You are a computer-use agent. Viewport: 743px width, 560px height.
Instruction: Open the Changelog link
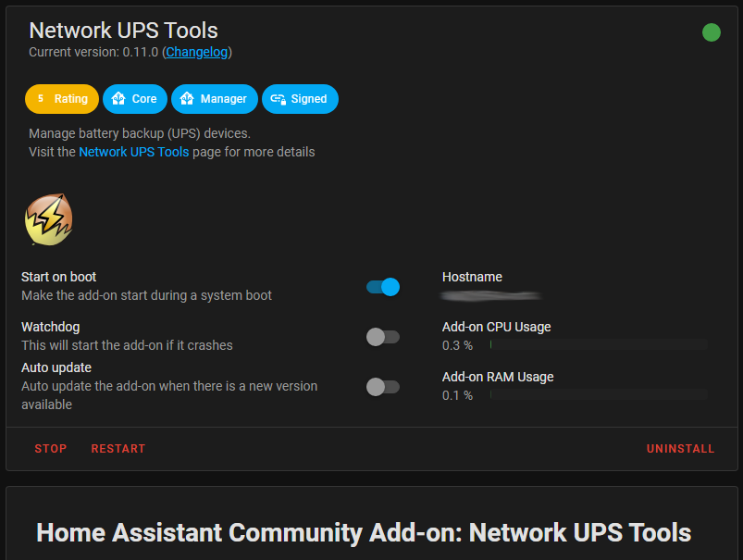tap(197, 52)
